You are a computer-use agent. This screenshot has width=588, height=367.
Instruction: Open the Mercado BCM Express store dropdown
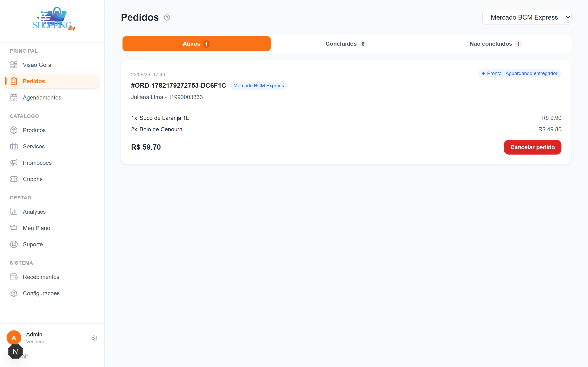tap(527, 17)
